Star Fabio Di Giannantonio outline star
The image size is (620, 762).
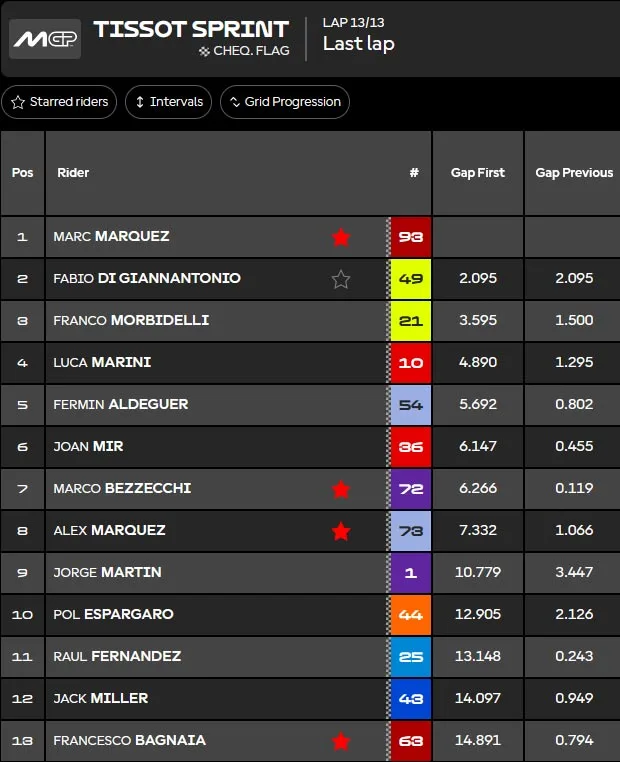[341, 279]
